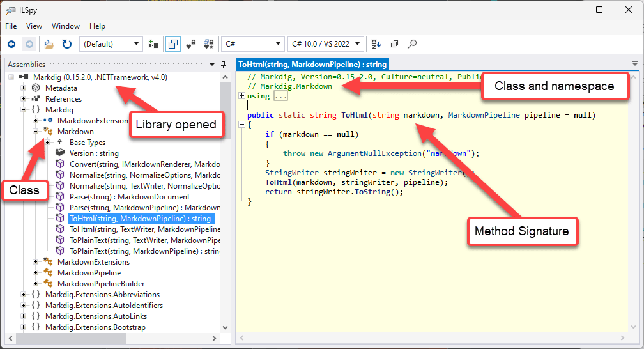The height and width of the screenshot is (349, 644).
Task: Toggle Show public types only button
Action: [172, 44]
